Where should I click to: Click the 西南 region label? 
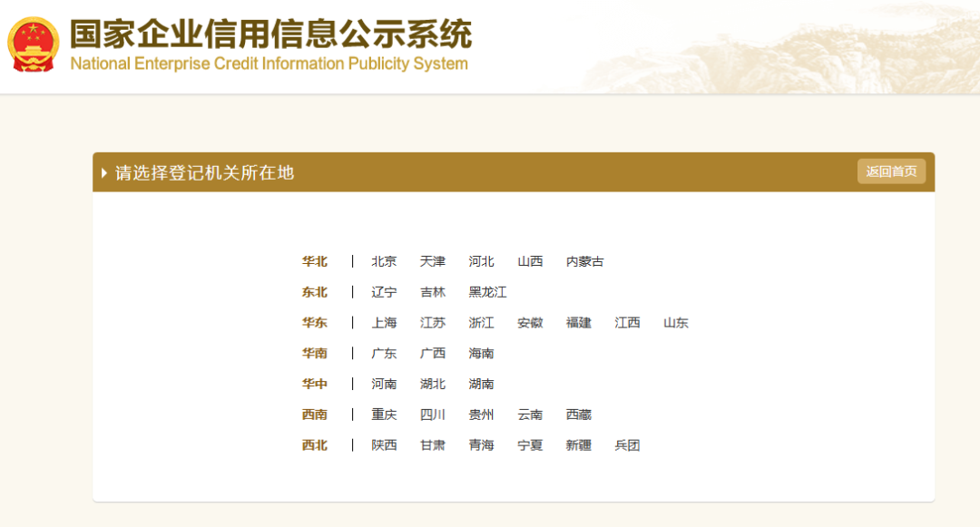(x=314, y=415)
